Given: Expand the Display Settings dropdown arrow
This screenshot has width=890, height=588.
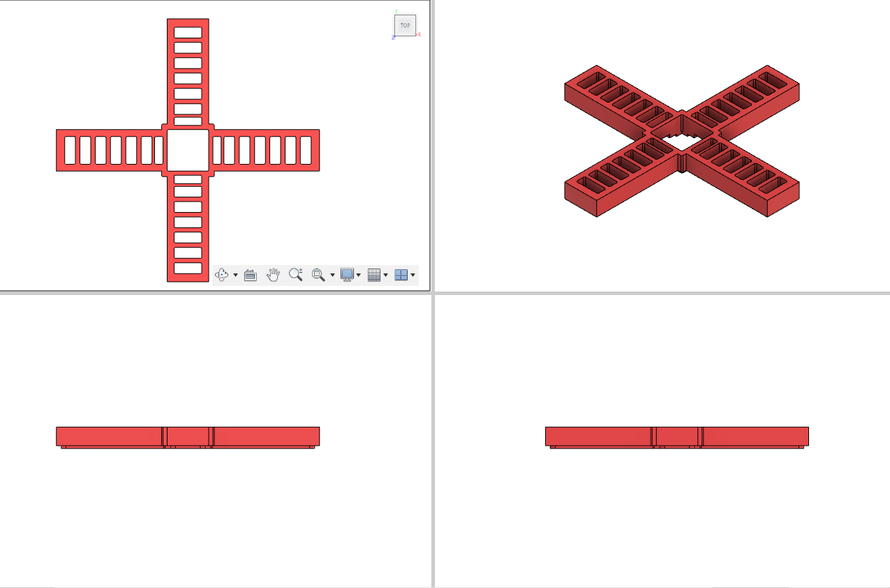Looking at the screenshot, I should coord(359,276).
